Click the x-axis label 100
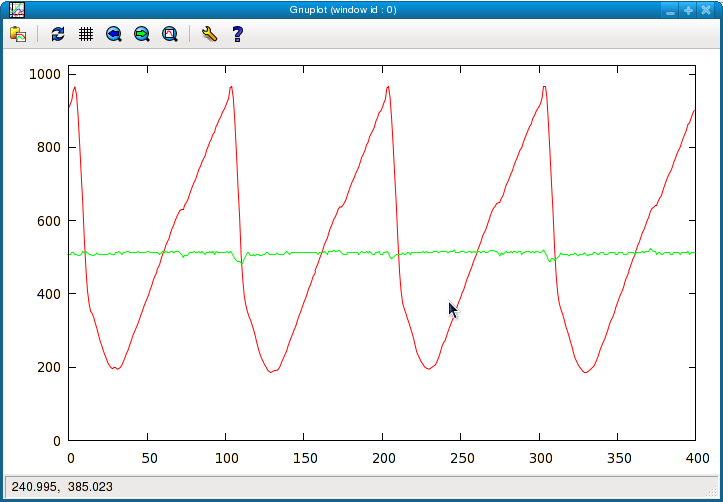This screenshot has height=502, width=723. (x=227, y=458)
